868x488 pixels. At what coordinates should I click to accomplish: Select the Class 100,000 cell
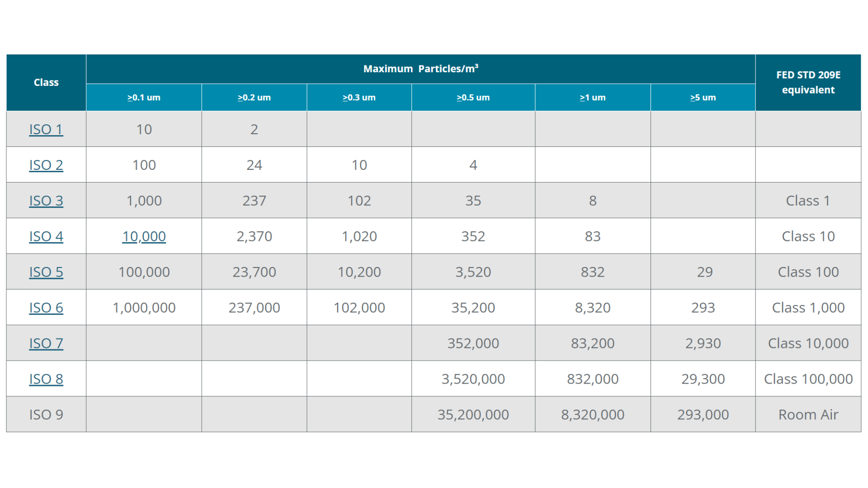pyautogui.click(x=808, y=379)
